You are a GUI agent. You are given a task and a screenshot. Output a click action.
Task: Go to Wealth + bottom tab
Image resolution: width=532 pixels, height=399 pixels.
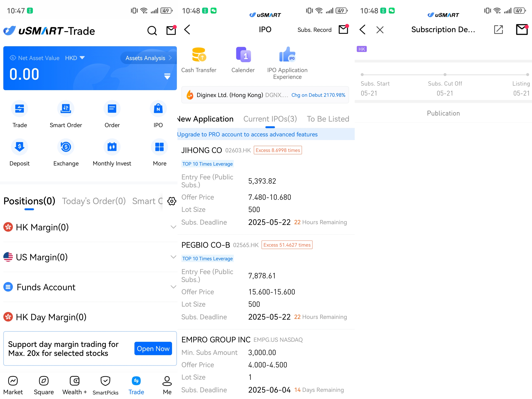[75, 385]
